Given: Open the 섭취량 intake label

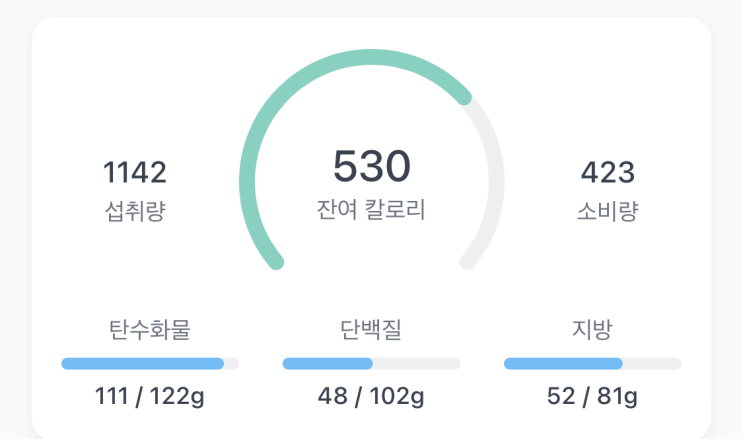Looking at the screenshot, I should 134,211.
